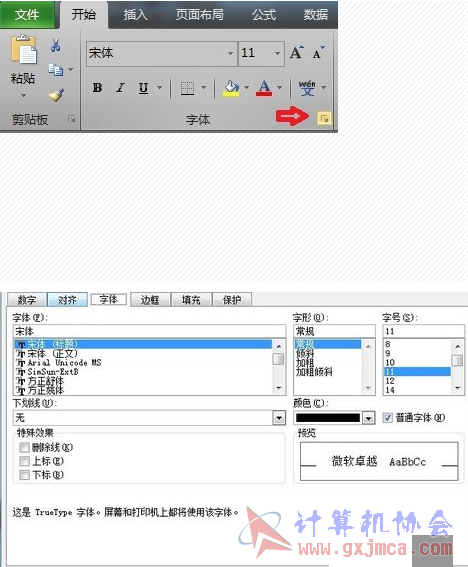Viewport: 468px width, 567px height.
Task: Open the black 颜色 color swatch
Action: tap(328, 418)
